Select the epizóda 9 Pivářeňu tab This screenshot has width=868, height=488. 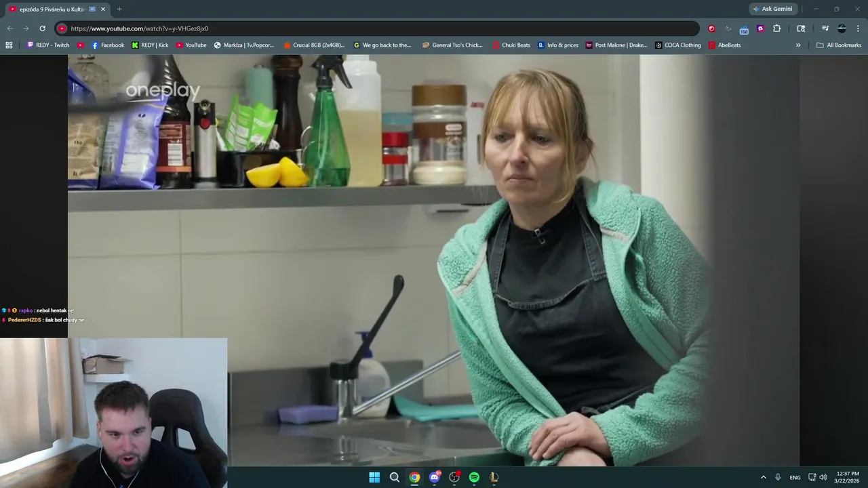point(58,9)
